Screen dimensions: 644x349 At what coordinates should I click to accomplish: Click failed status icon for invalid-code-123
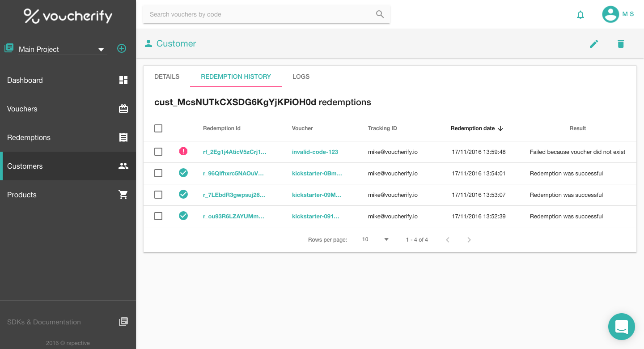click(183, 152)
